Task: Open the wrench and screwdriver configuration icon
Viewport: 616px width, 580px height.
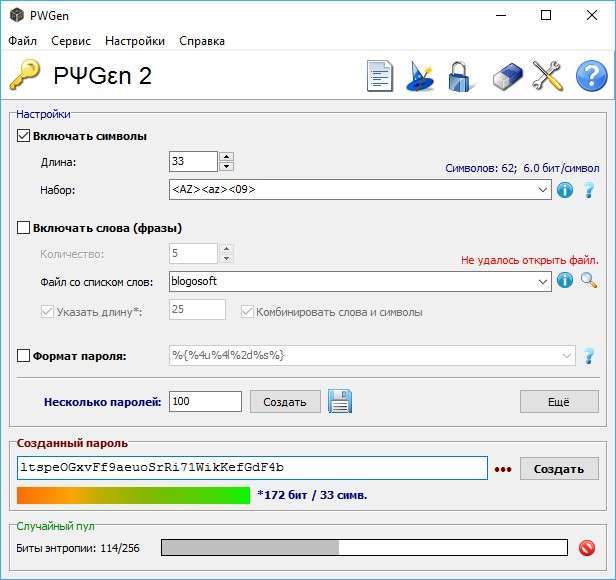Action: 547,76
